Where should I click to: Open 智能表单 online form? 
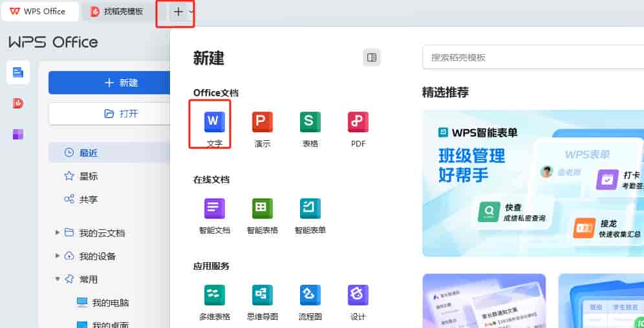tap(310, 215)
